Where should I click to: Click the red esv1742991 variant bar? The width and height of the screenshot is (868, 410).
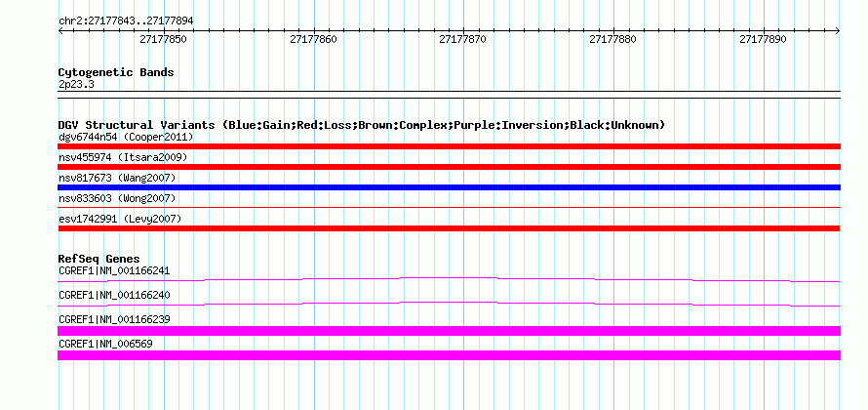449,228
